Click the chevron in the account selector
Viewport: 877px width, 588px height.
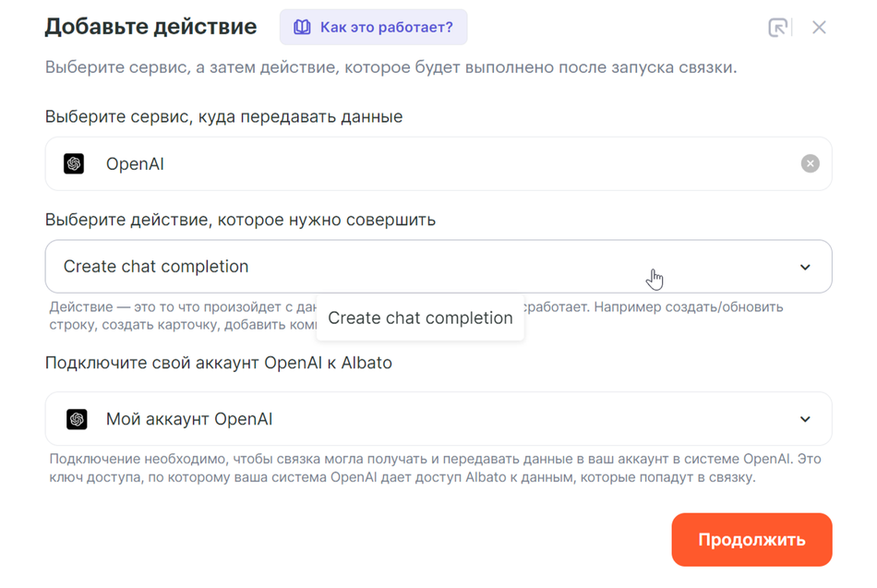[x=805, y=419]
